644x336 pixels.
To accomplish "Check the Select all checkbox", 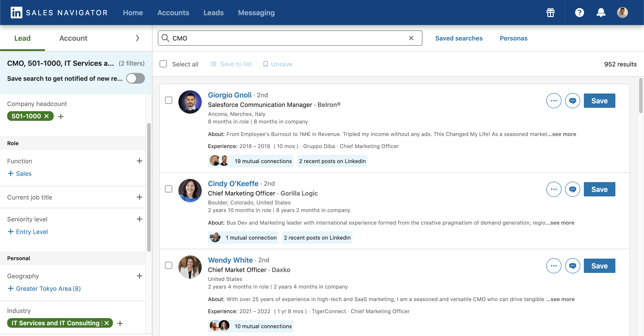I will 163,64.
